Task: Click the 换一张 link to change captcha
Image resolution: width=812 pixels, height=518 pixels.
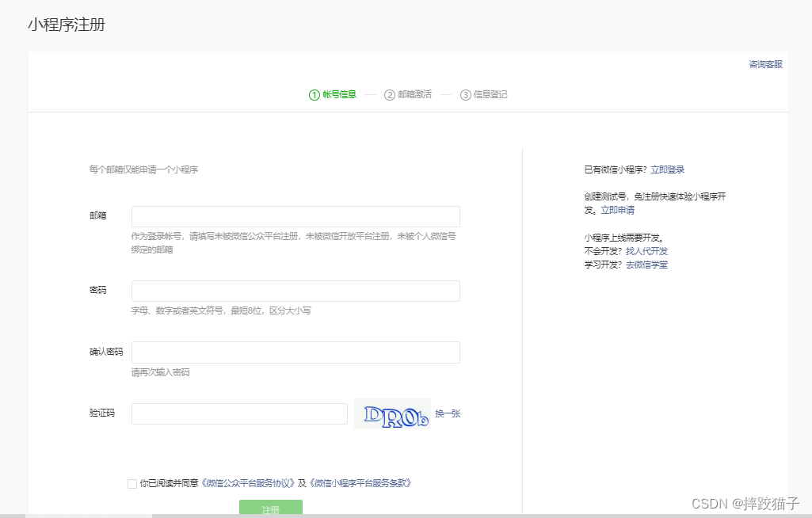Action: [448, 413]
